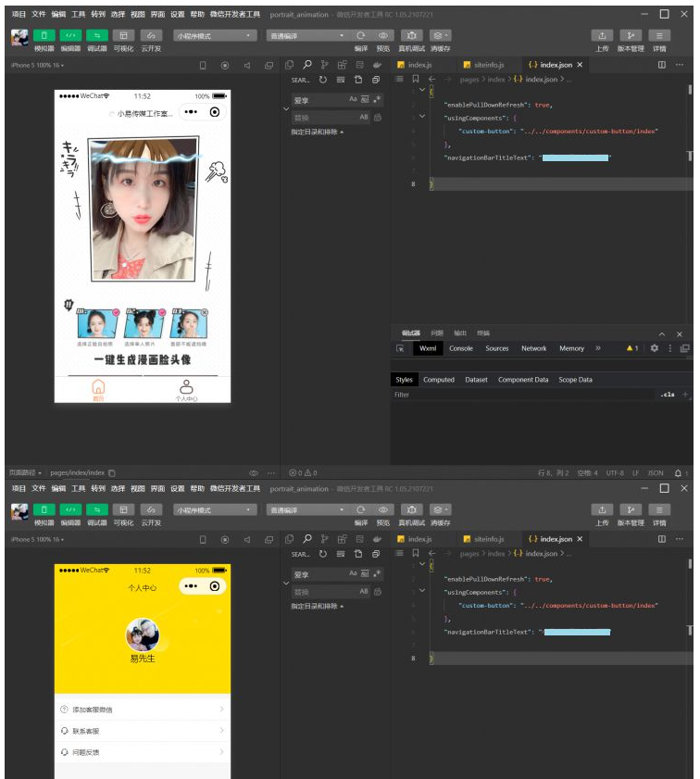Click the Styles Filter input field
This screenshot has height=779, width=700.
coord(521,395)
